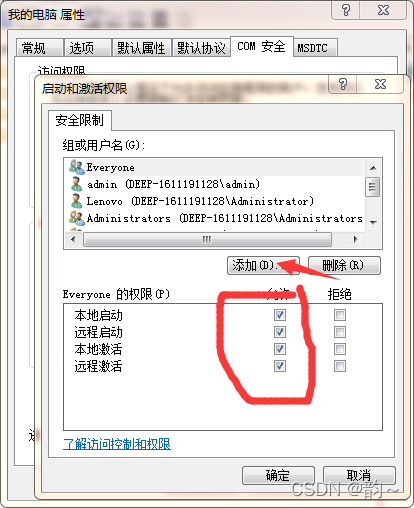
Task: Close the 启动和激活权限 dialog
Action: tap(380, 84)
